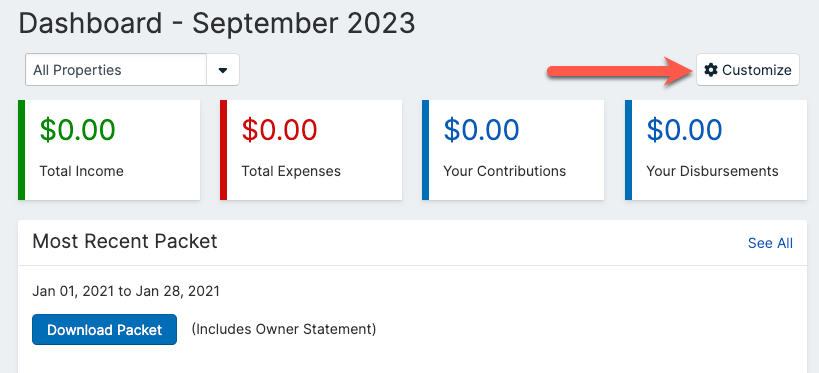The width and height of the screenshot is (819, 373).
Task: Open the Customize dashboard button label
Action: pos(757,70)
